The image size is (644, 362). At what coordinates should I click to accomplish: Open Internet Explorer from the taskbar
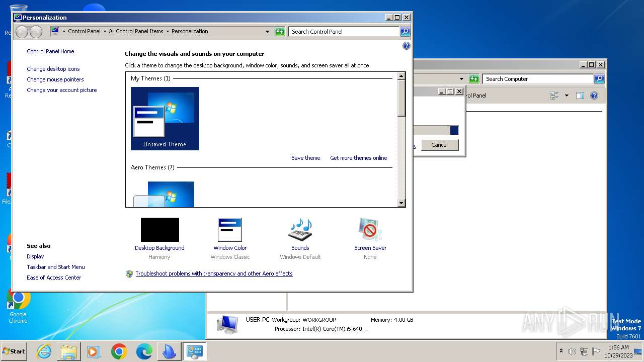[x=44, y=351]
